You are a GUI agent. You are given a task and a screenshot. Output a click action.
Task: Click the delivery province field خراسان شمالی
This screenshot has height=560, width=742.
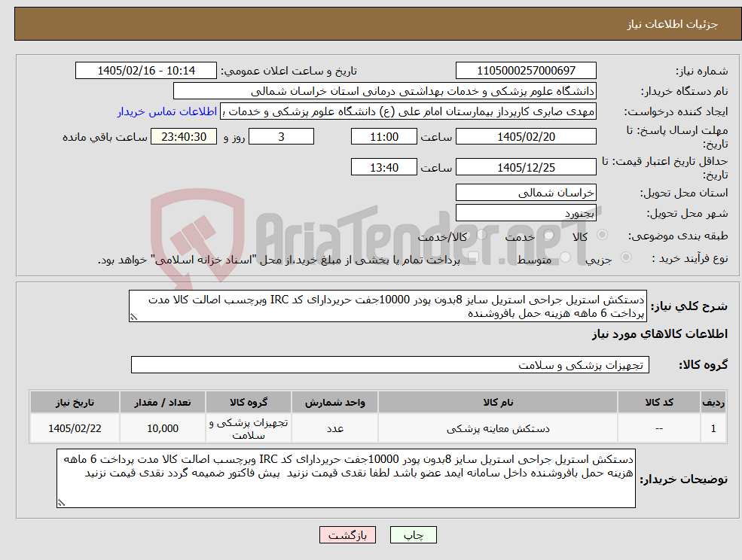click(x=526, y=193)
